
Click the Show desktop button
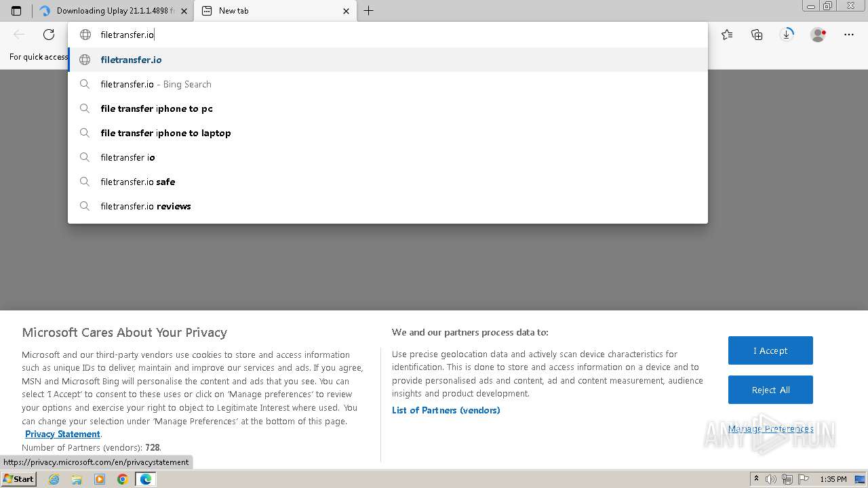pos(859,479)
